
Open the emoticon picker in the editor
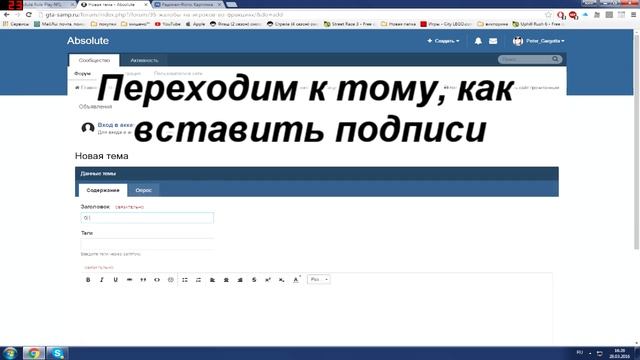pos(171,280)
